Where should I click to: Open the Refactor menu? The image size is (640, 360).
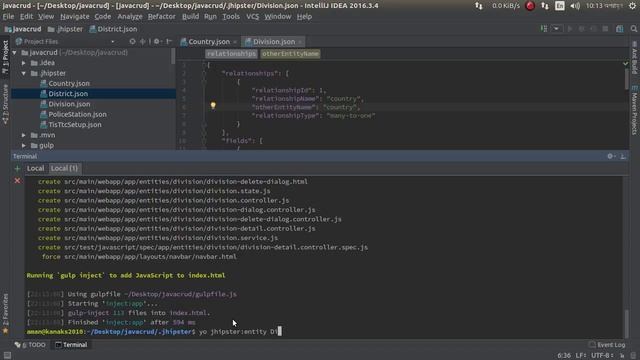pyautogui.click(x=161, y=16)
